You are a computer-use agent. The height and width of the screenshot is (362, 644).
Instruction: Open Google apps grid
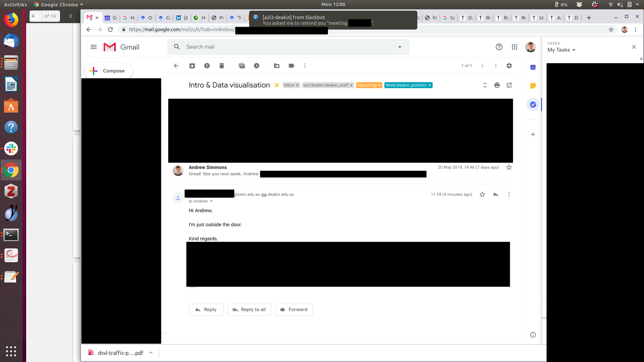click(515, 47)
